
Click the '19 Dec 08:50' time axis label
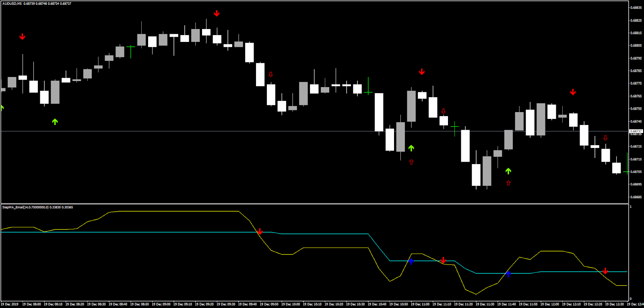[x=140, y=304]
